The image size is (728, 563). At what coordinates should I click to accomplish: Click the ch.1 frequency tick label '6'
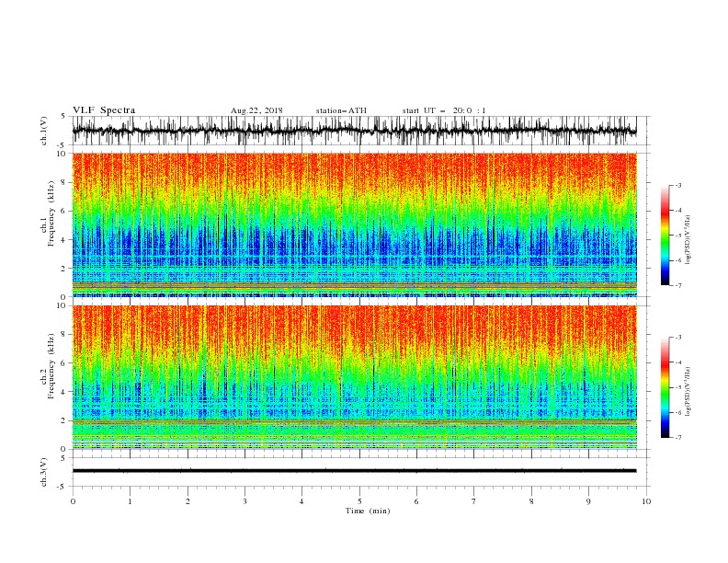[x=64, y=211]
